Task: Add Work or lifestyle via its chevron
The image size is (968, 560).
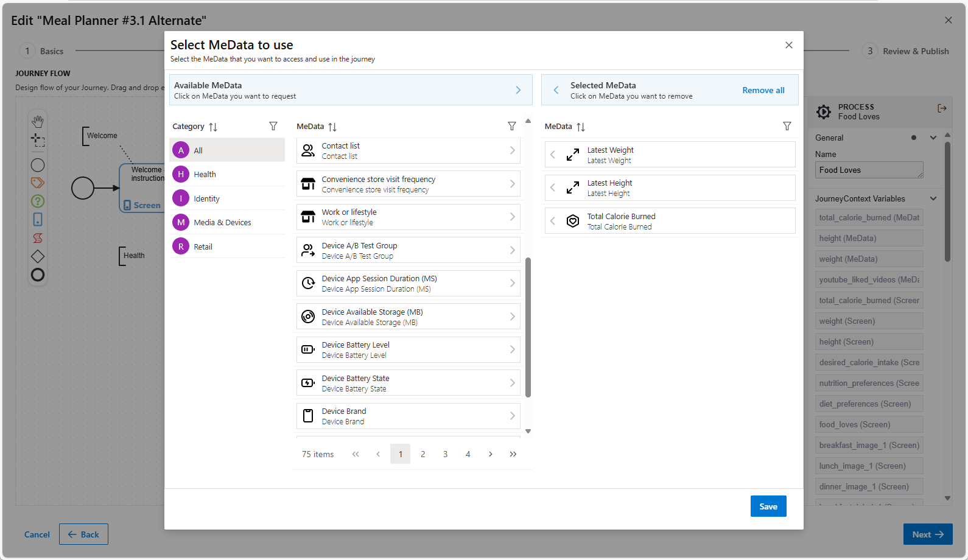Action: pos(513,217)
